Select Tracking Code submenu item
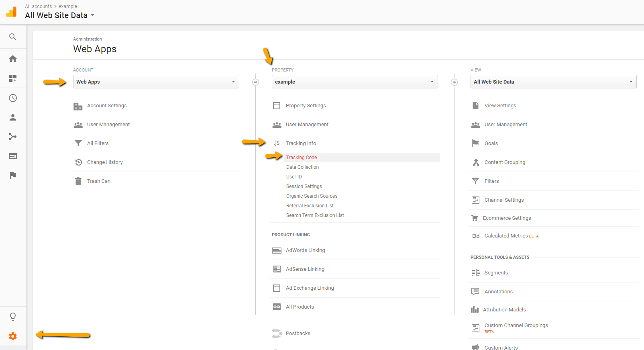Viewport: 644px width, 350px height. coord(302,158)
